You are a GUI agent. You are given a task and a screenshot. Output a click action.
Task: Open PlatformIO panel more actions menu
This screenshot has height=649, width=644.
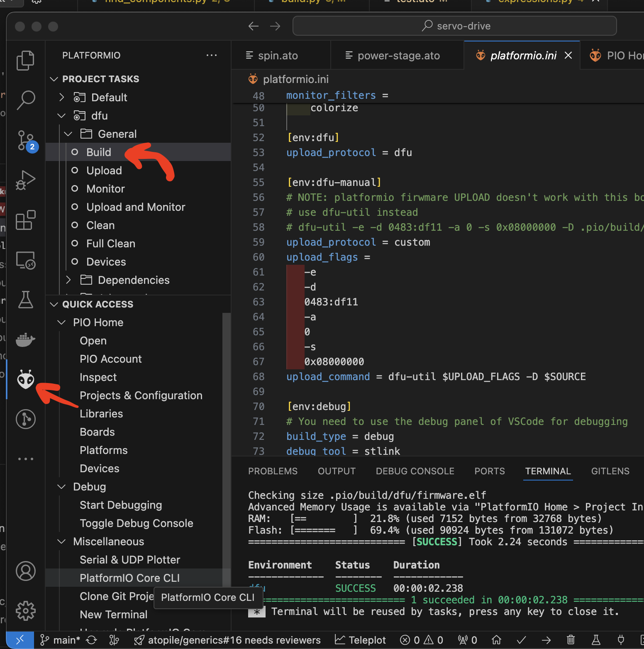click(x=212, y=55)
